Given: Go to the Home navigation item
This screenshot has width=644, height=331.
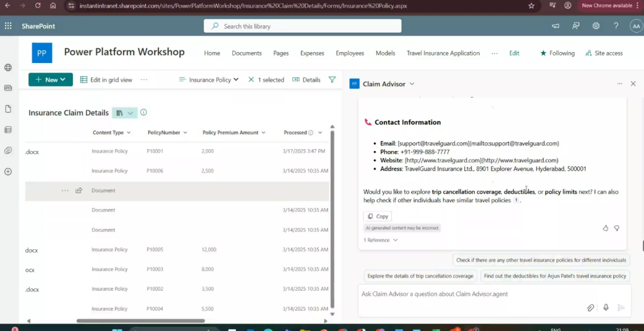Looking at the screenshot, I should (x=212, y=53).
